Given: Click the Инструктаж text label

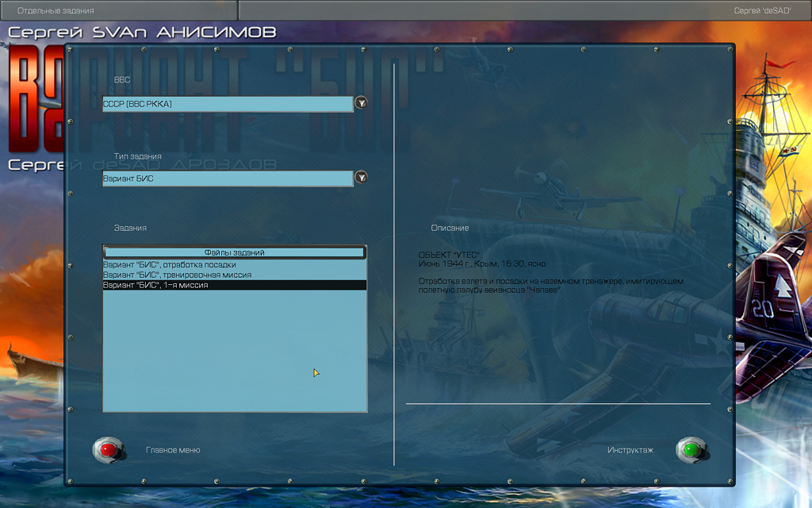Looking at the screenshot, I should (630, 450).
